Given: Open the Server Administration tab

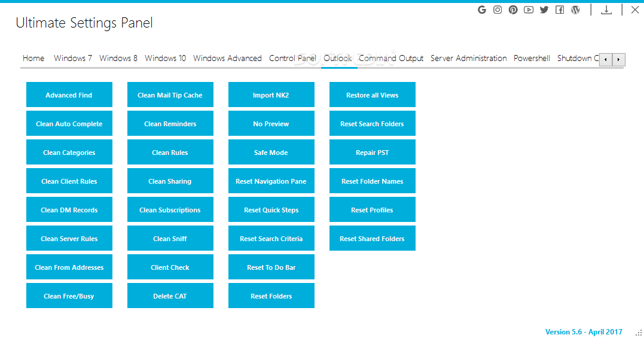Looking at the screenshot, I should click(469, 58).
